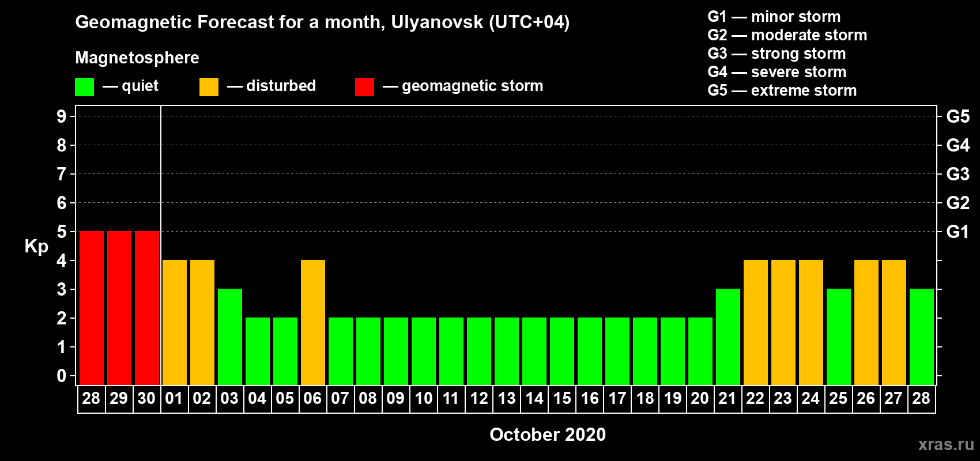Click the Kp axis value 7
The width and height of the screenshot is (980, 461).
(62, 174)
